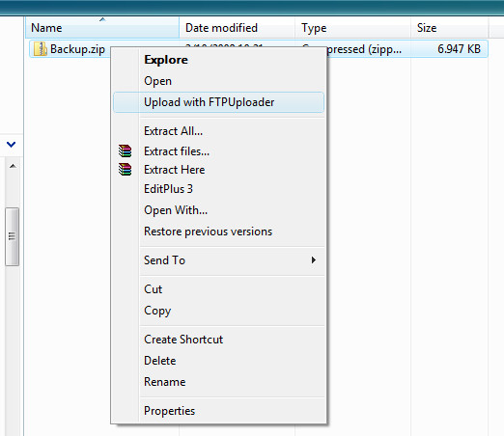The width and height of the screenshot is (504, 436).
Task: Sort by the Date modified column header
Action: (237, 28)
